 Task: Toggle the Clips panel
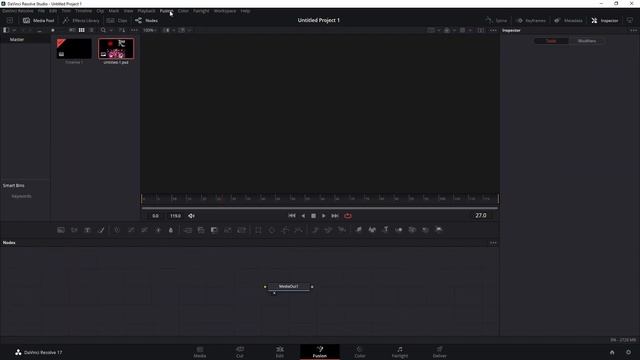pyautogui.click(x=117, y=20)
